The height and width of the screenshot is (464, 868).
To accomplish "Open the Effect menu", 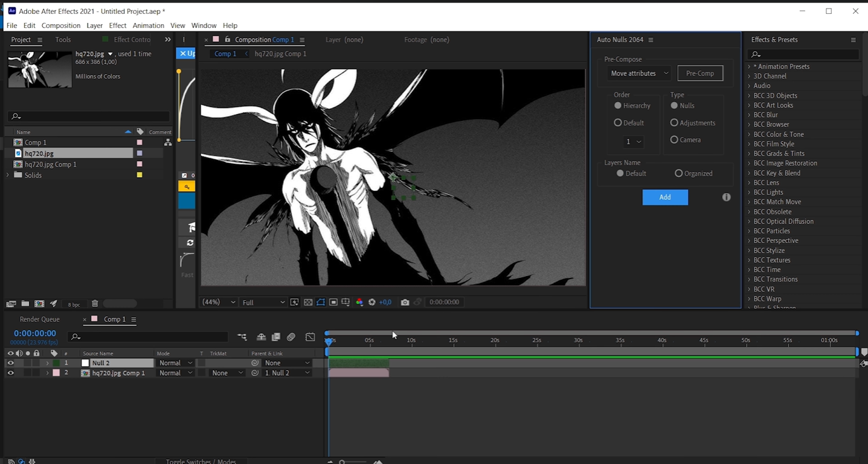I will pyautogui.click(x=118, y=25).
